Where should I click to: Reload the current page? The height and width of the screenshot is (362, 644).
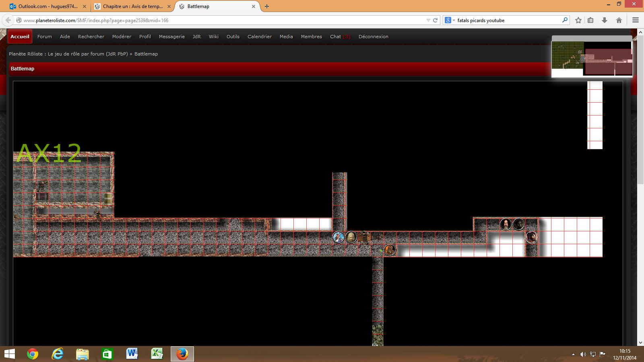435,20
